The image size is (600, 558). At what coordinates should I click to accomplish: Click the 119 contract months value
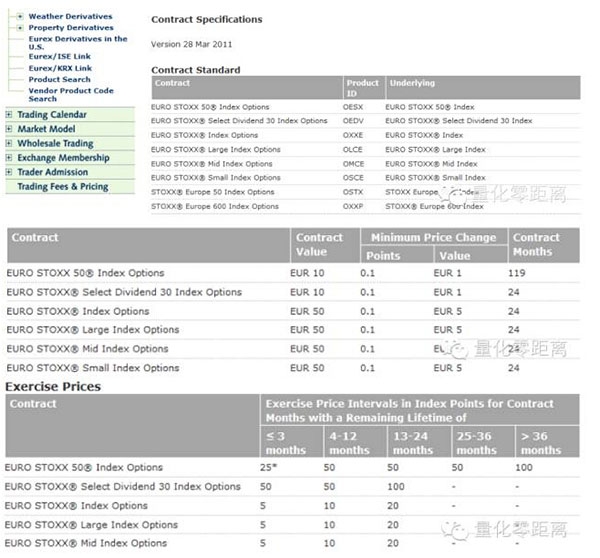517,273
